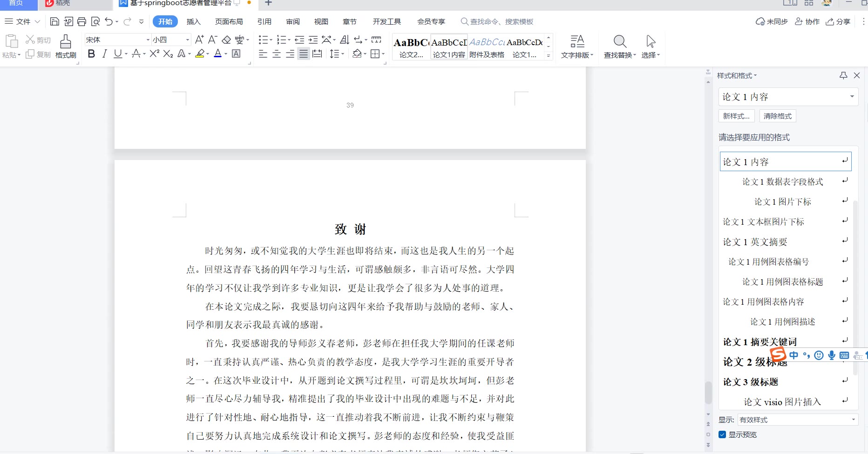Toggle Italic formatting
Viewport: 868px width, 454px height.
coord(104,54)
